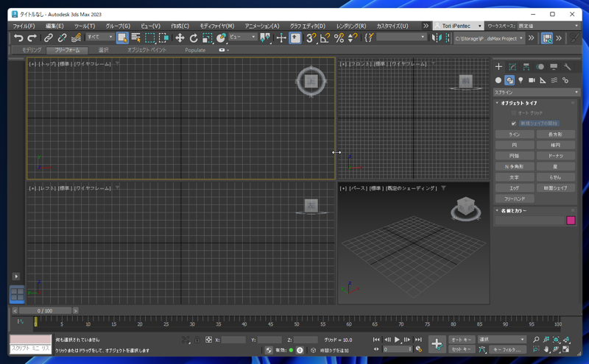Select the Cameras category icon
This screenshot has height=364, width=589.
coord(532,80)
